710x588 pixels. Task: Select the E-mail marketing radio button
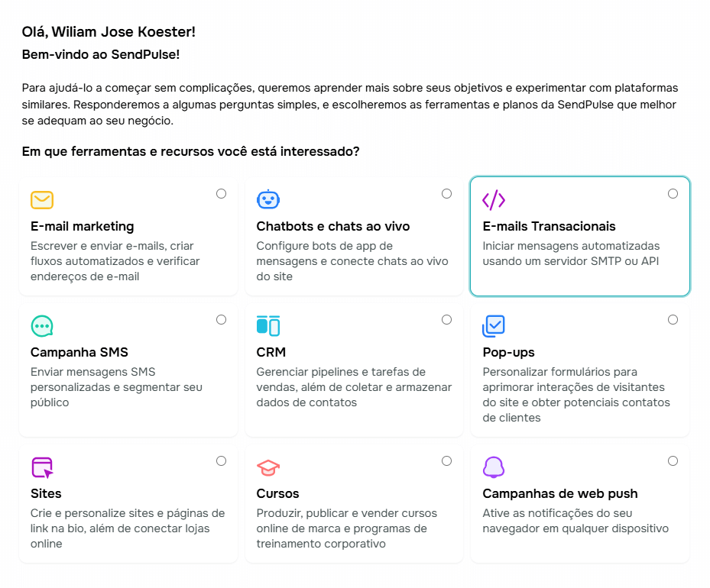click(221, 194)
